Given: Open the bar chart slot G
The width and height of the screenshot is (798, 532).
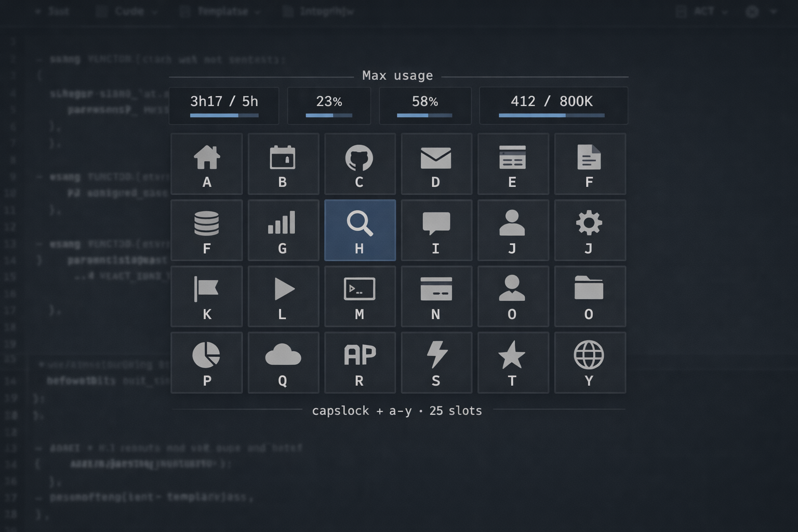Looking at the screenshot, I should [x=283, y=230].
